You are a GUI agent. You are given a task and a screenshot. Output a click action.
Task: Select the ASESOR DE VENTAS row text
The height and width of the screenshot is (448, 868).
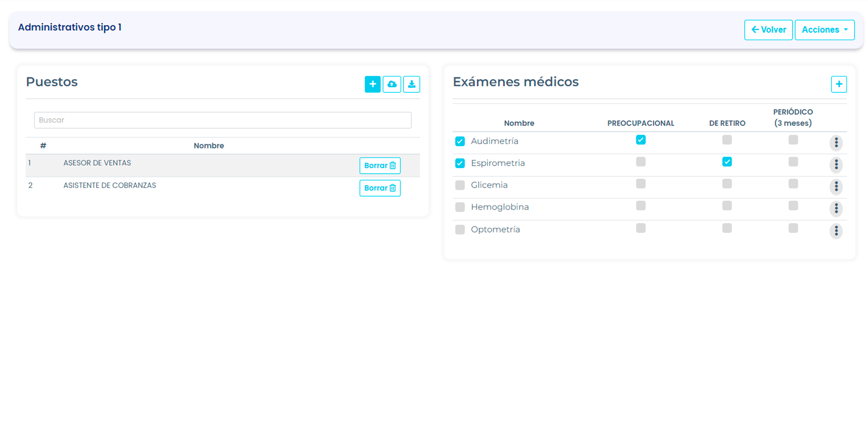(97, 163)
